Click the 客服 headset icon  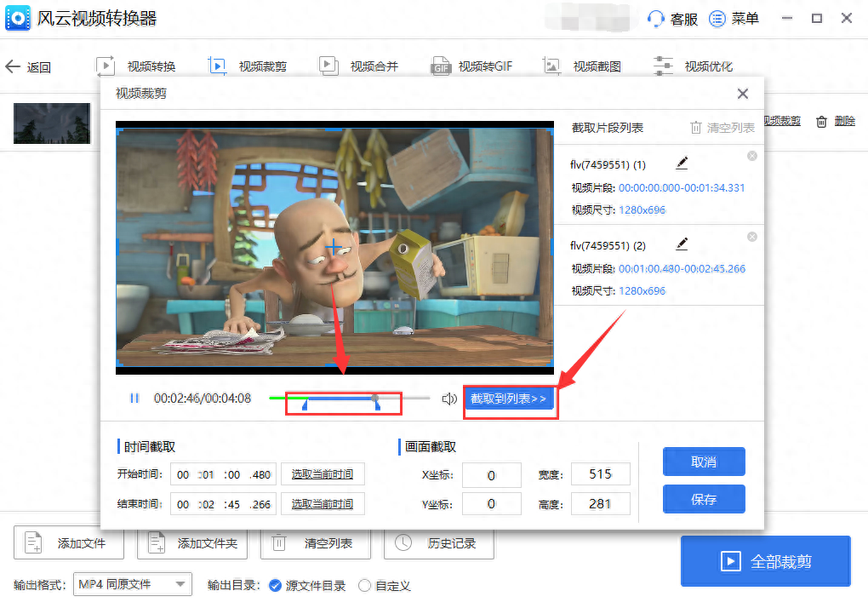[655, 19]
